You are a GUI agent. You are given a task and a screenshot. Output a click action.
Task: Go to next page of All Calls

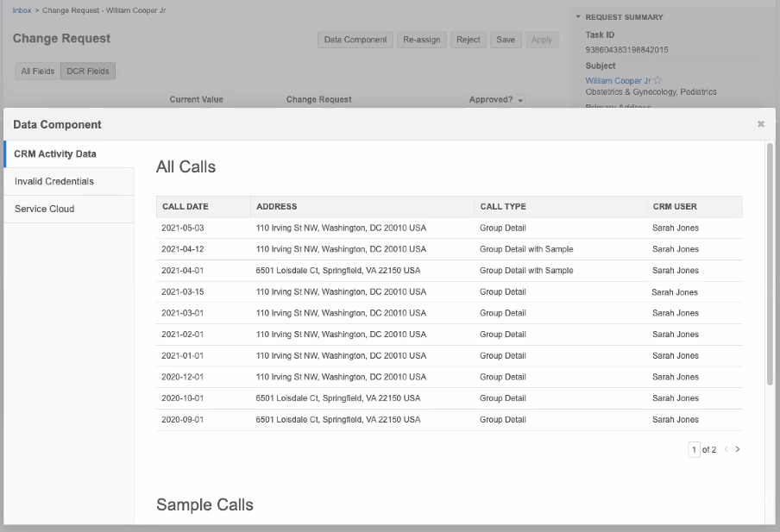coord(738,449)
